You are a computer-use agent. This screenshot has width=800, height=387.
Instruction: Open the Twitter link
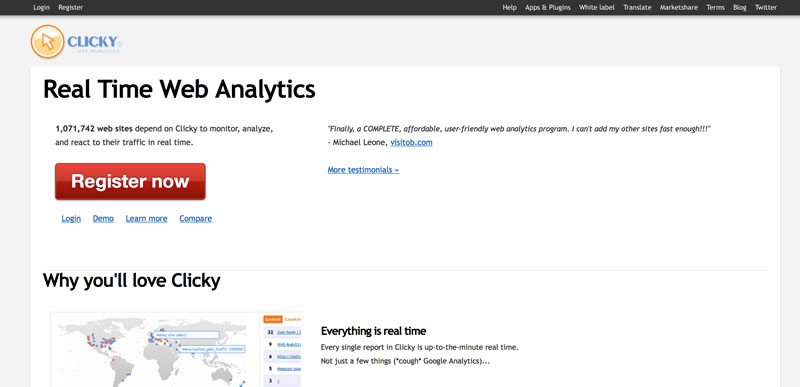coord(766,8)
